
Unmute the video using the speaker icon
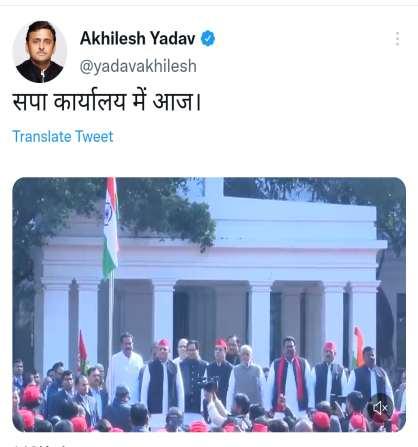click(x=380, y=408)
